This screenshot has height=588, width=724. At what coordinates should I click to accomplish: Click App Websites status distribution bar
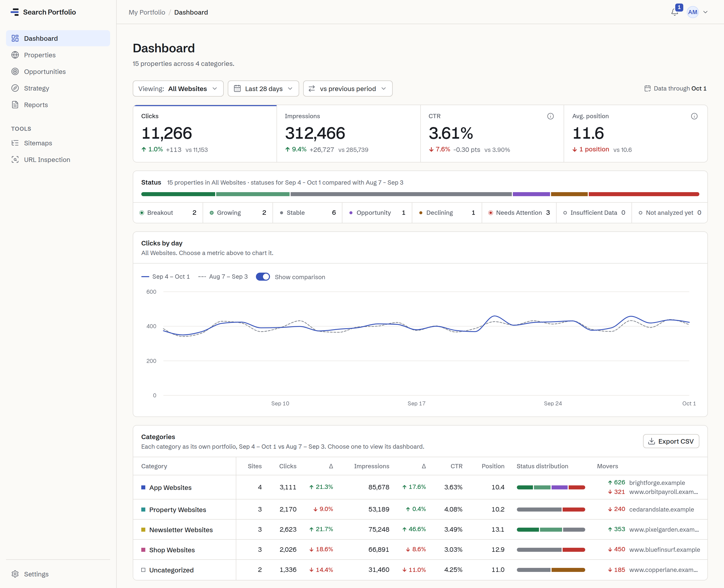[x=551, y=487]
